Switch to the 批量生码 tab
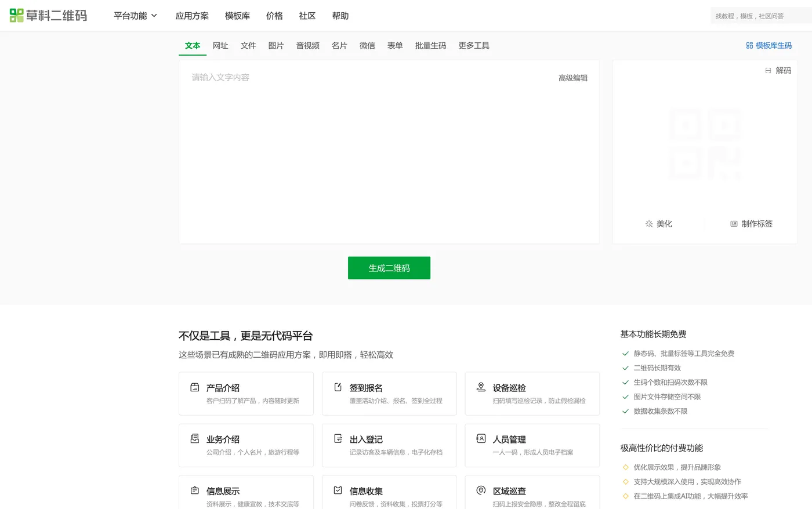Image resolution: width=812 pixels, height=509 pixels. pyautogui.click(x=430, y=46)
